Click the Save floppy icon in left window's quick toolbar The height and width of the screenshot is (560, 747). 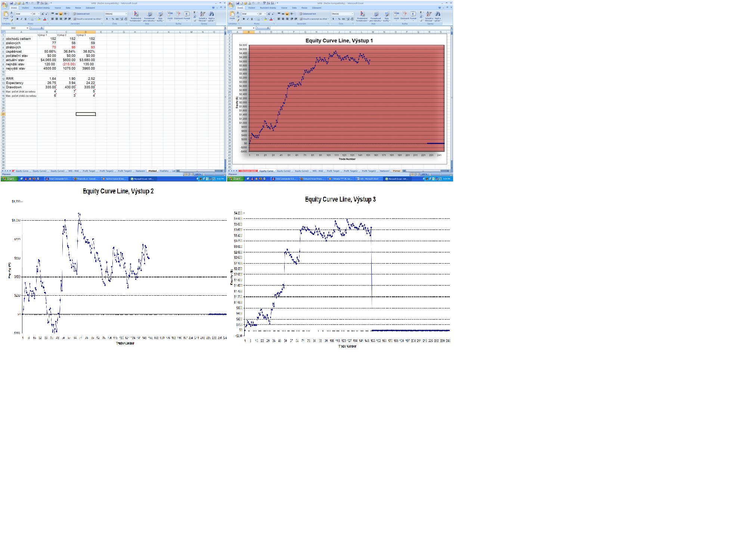point(11,3)
